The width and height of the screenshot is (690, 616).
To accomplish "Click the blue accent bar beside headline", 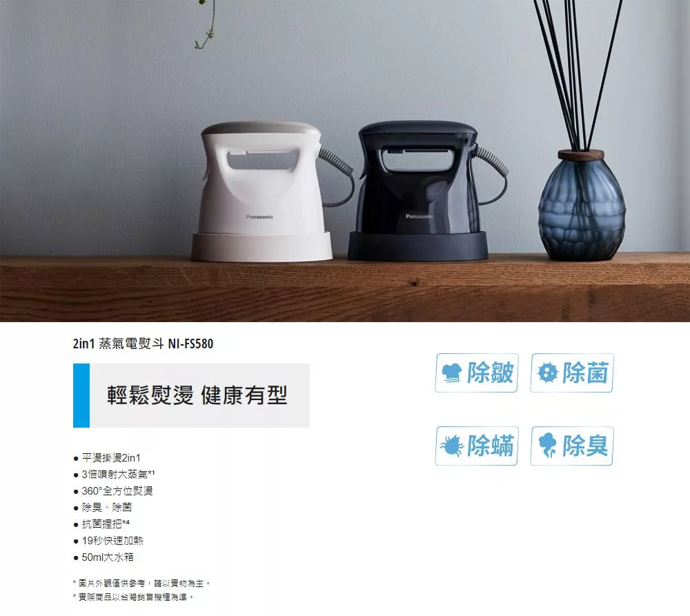I will click(x=81, y=395).
